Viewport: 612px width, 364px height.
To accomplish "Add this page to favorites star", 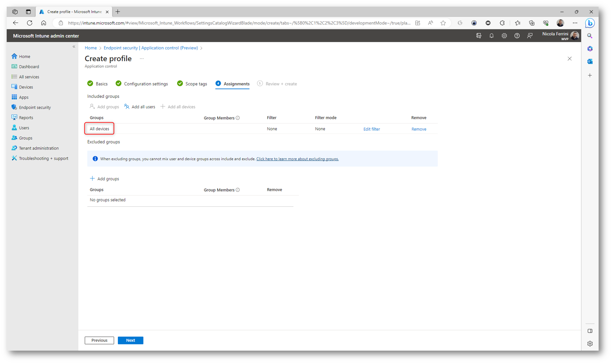I will tap(443, 23).
